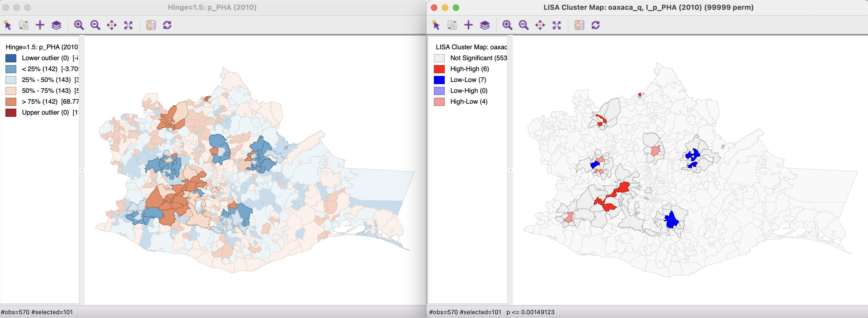Select pan tool in Hinge map window
This screenshot has height=318, width=868.
pos(112,25)
